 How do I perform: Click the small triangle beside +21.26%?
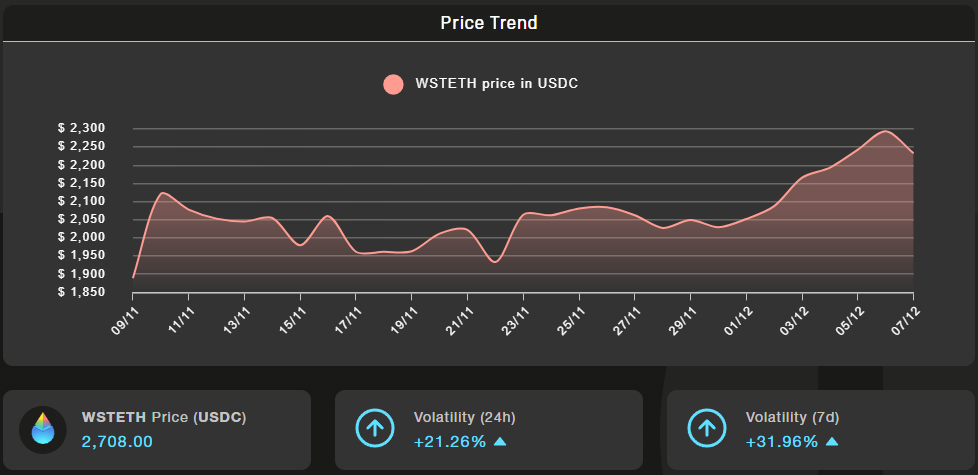pyautogui.click(x=500, y=441)
